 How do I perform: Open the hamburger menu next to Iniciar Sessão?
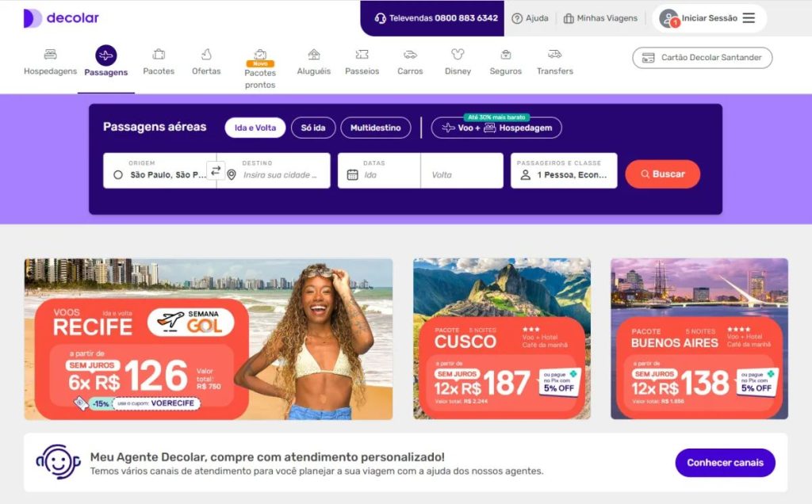(x=749, y=18)
